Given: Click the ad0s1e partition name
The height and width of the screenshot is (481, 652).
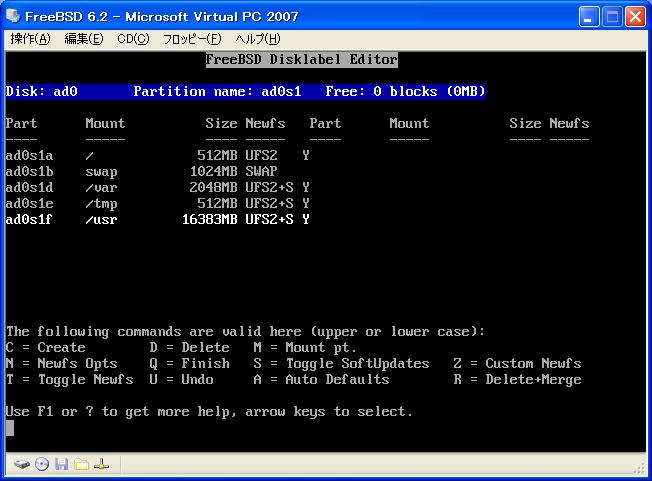Looking at the screenshot, I should (29, 203).
